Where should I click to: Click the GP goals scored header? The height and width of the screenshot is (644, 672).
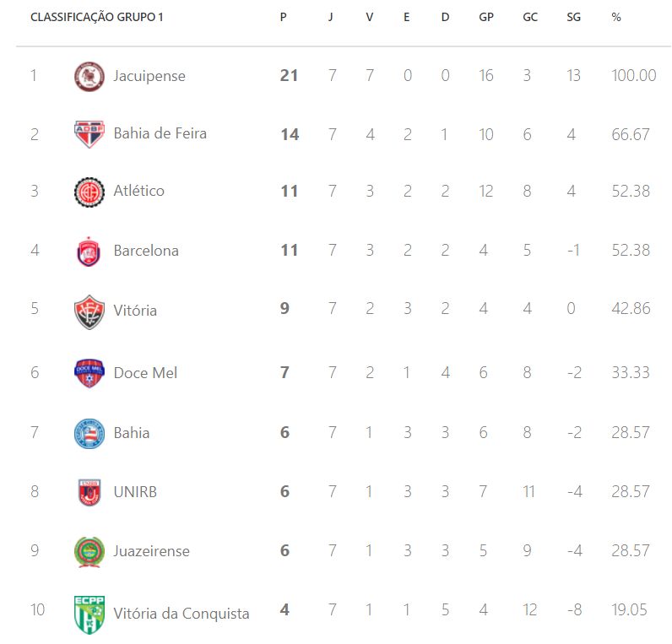tap(485, 18)
